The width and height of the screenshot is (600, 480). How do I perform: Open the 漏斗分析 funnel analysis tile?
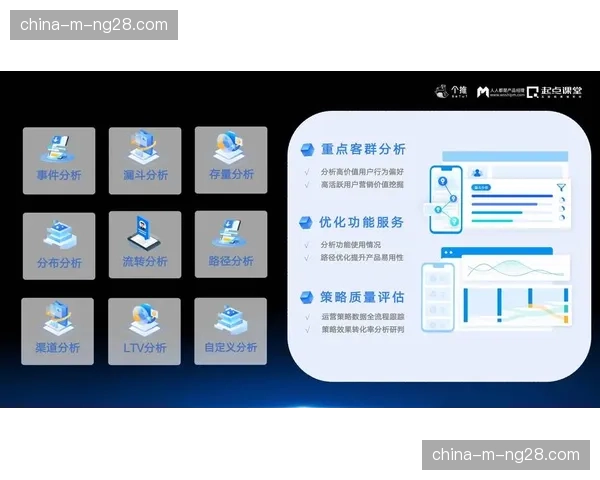coord(145,160)
